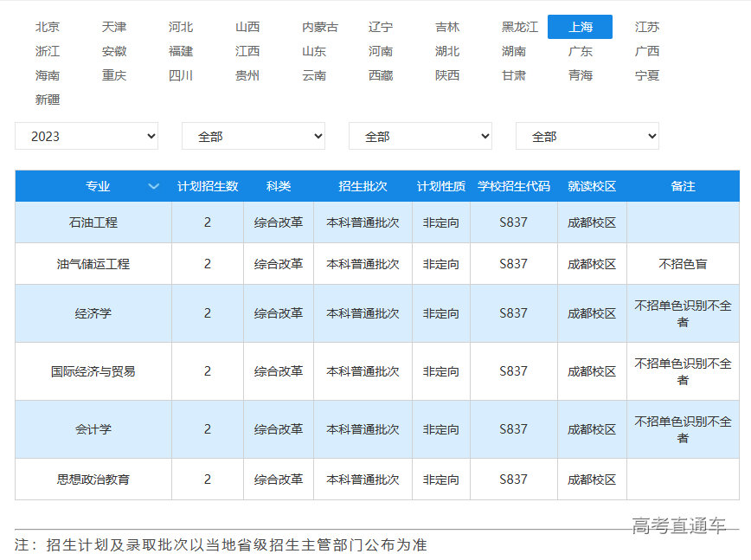Pick 广东 in the province list

(x=581, y=51)
